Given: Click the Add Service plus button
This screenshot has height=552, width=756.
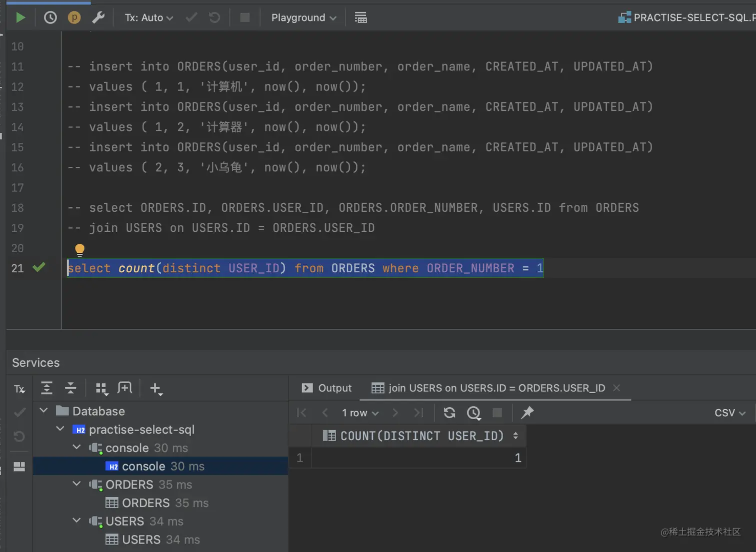Looking at the screenshot, I should point(156,389).
